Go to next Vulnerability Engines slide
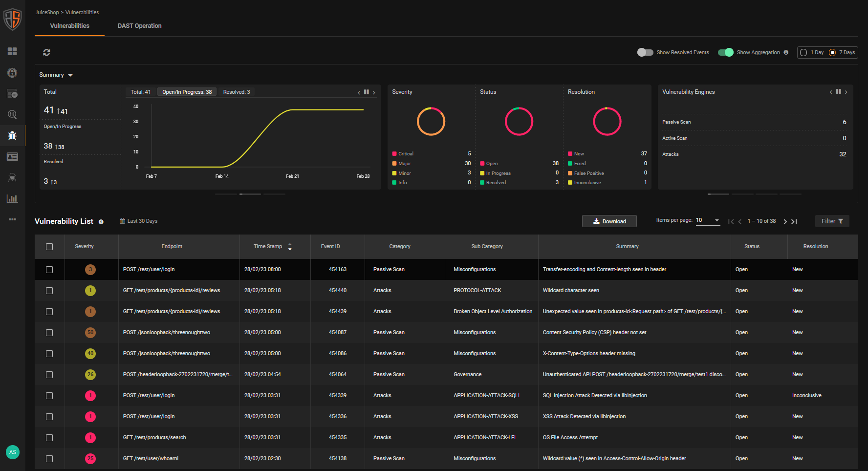The image size is (868, 471). point(846,92)
